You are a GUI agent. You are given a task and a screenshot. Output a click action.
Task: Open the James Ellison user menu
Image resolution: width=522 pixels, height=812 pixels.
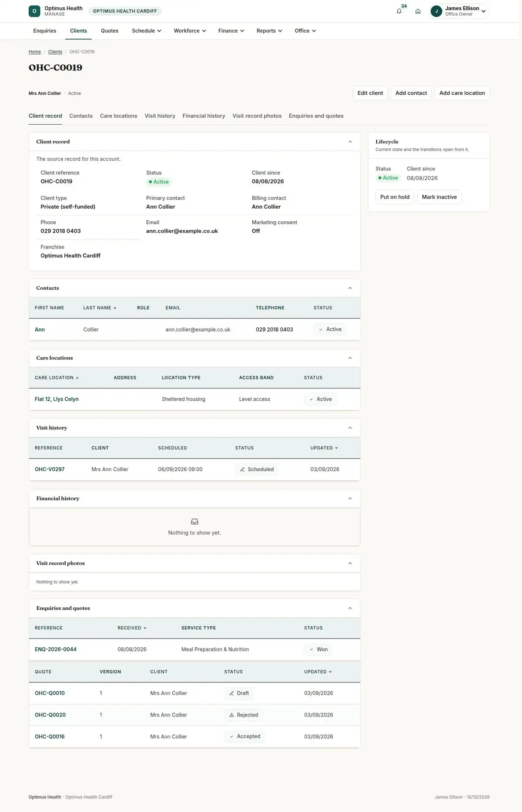pos(459,11)
